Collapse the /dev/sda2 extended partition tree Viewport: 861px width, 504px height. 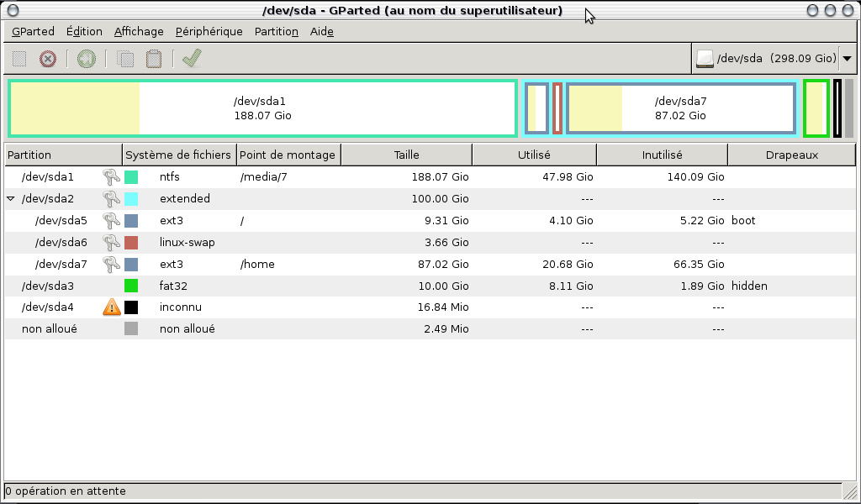11,199
